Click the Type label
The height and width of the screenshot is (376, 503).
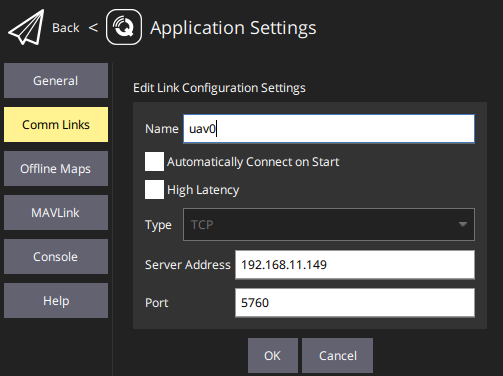tap(158, 225)
